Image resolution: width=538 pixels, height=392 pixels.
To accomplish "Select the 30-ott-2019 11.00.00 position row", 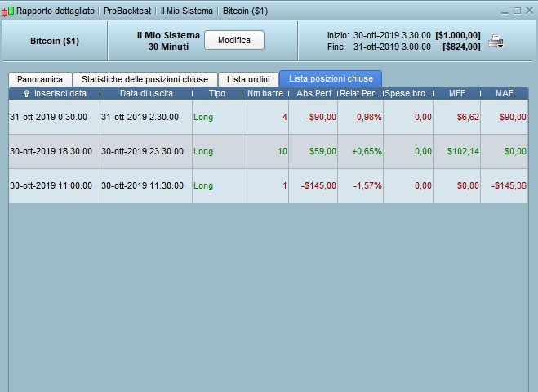I will pyautogui.click(x=269, y=185).
